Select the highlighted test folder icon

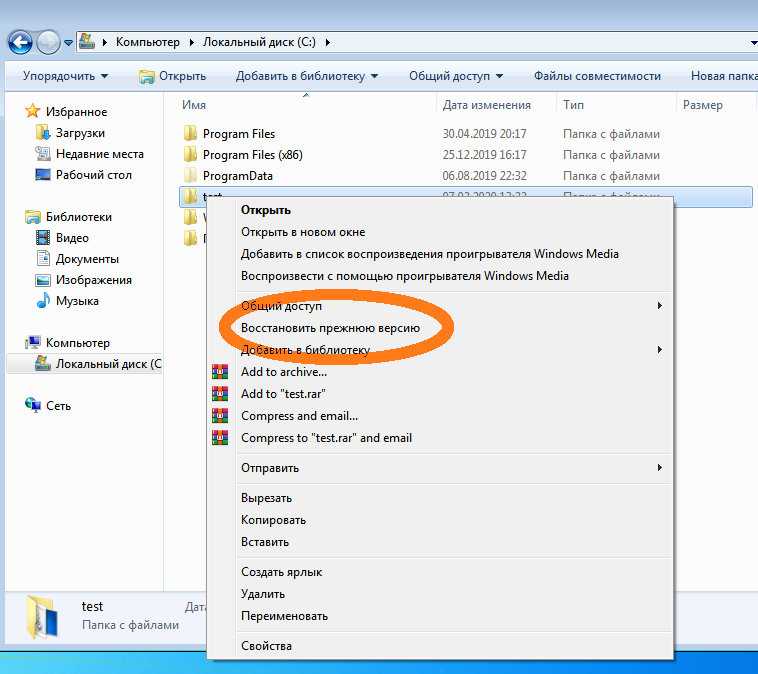point(190,196)
